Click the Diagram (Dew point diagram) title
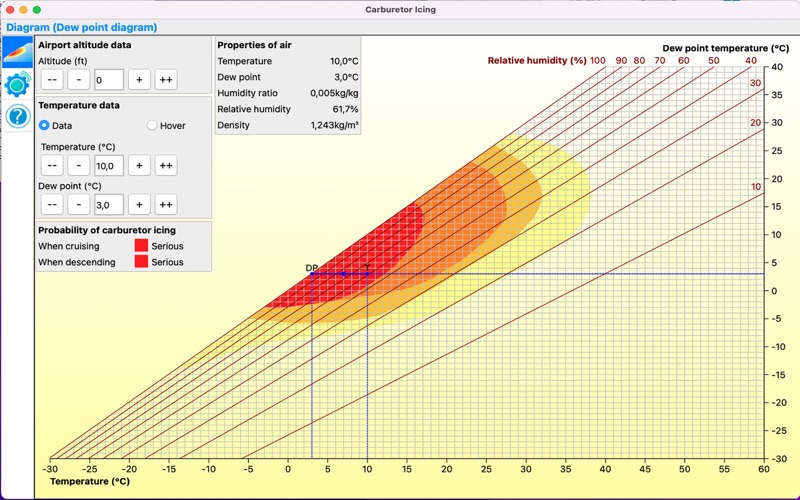Viewport: 800px width, 500px height. 82,28
